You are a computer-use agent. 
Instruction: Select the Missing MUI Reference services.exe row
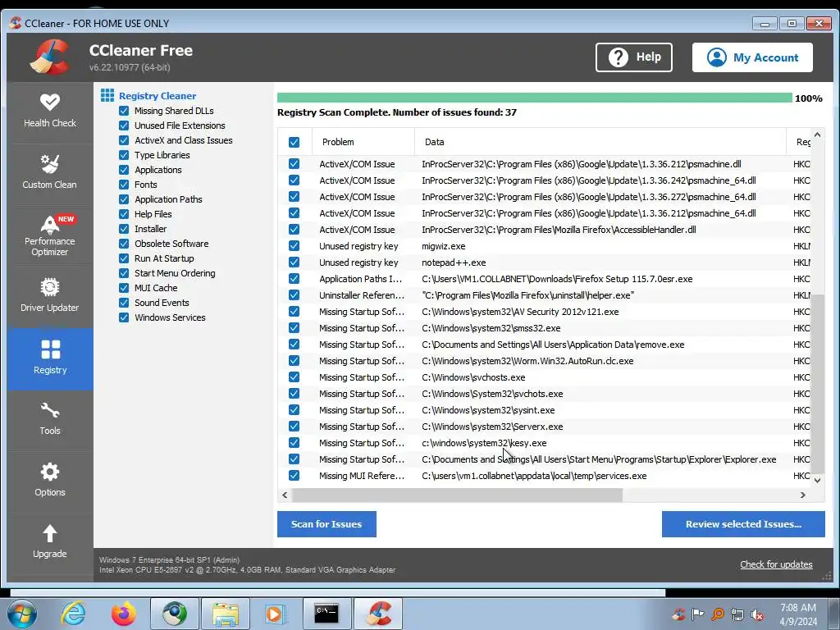pos(544,476)
